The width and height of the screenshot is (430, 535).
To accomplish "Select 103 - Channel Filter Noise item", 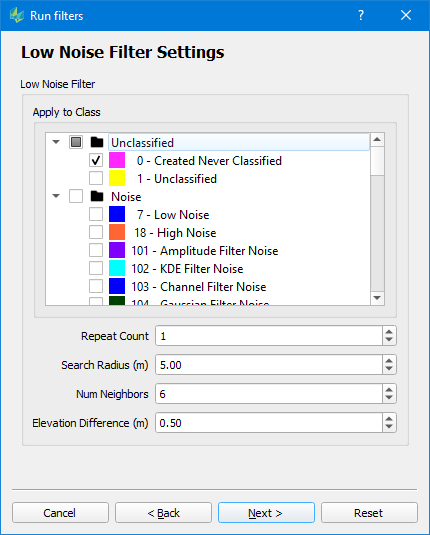I will pyautogui.click(x=199, y=287).
